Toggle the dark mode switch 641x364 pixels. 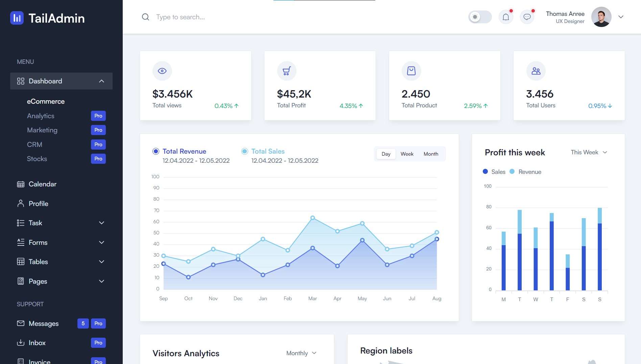pos(480,17)
